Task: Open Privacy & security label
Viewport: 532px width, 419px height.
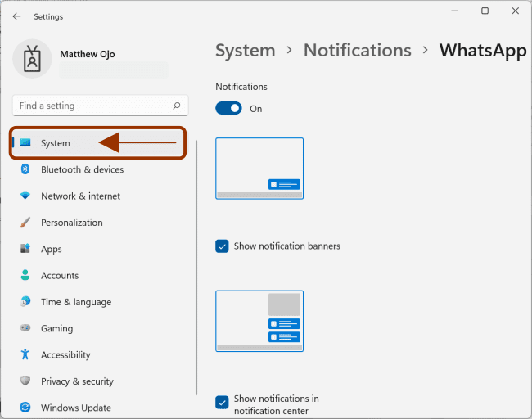Action: [77, 381]
